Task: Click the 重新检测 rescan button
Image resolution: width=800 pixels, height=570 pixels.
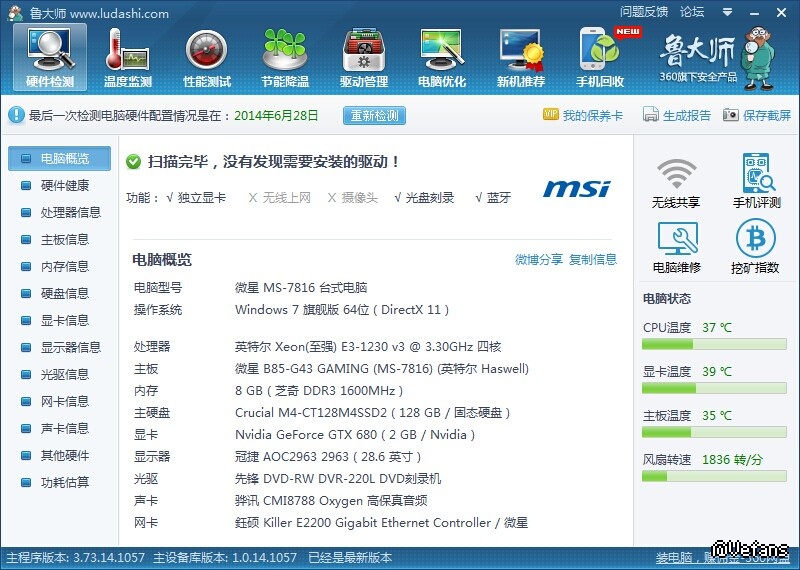Action: (374, 115)
